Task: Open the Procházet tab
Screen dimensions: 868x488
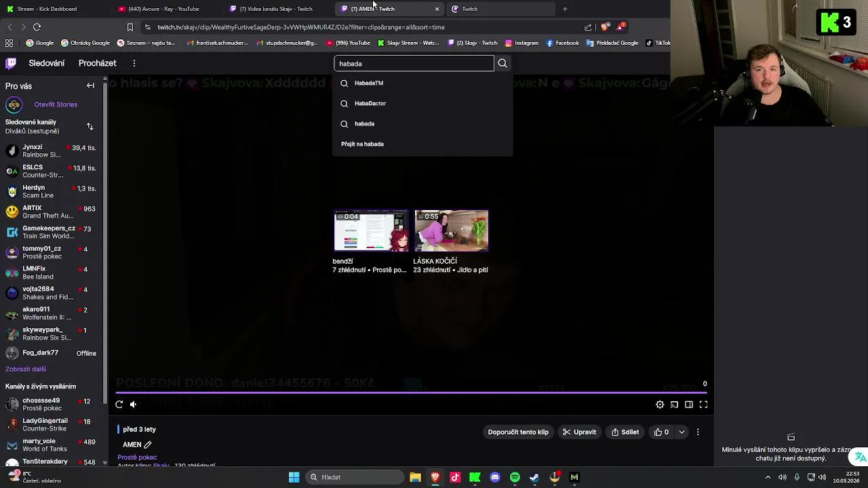Action: click(x=98, y=63)
